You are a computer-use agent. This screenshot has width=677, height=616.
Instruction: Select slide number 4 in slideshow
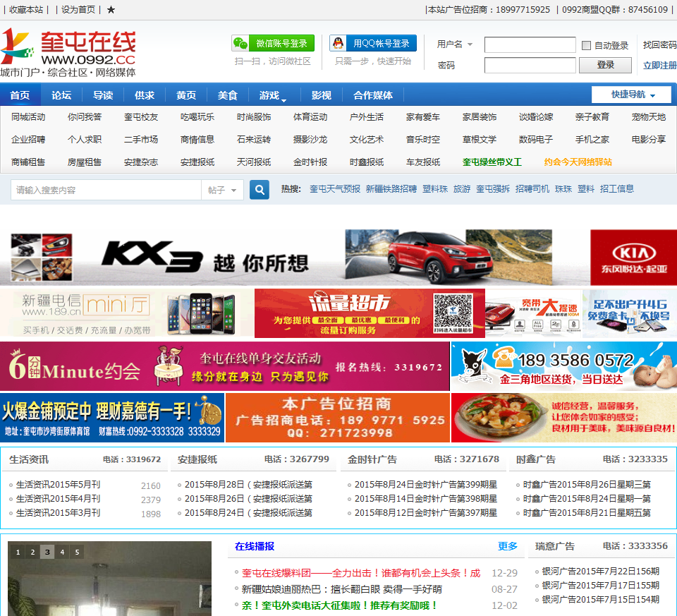click(62, 552)
